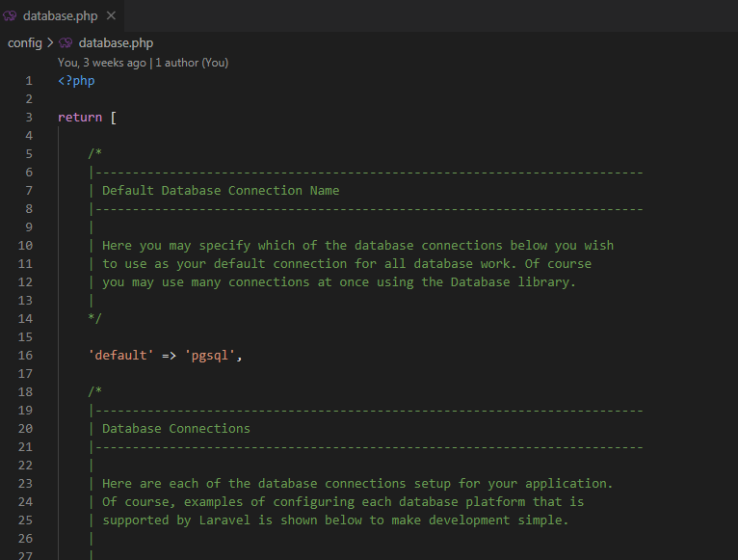738x560 pixels.
Task: Click the "Database Connections" comment heading
Action: 176,429
